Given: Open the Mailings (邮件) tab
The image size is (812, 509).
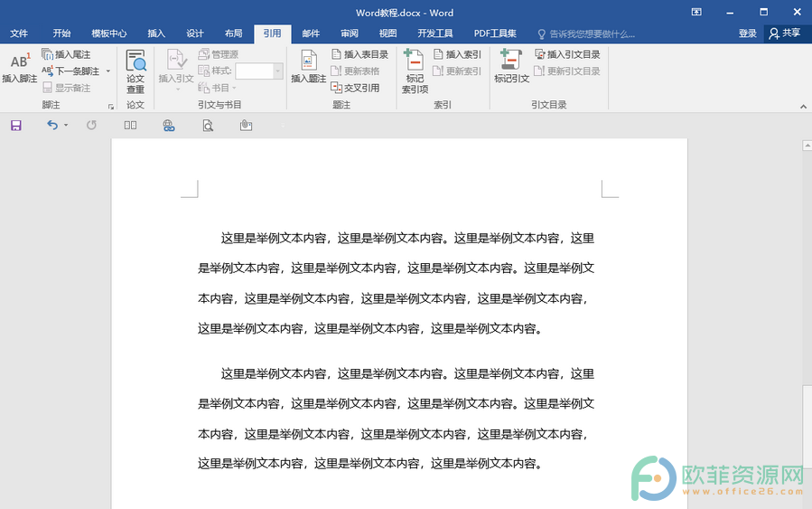Looking at the screenshot, I should coord(311,33).
